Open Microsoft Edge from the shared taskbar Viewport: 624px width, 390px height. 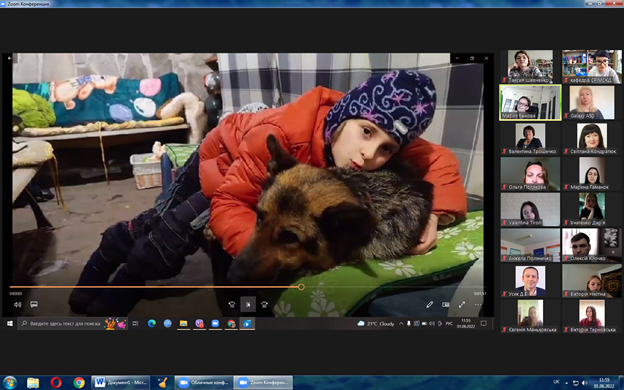pos(152,324)
